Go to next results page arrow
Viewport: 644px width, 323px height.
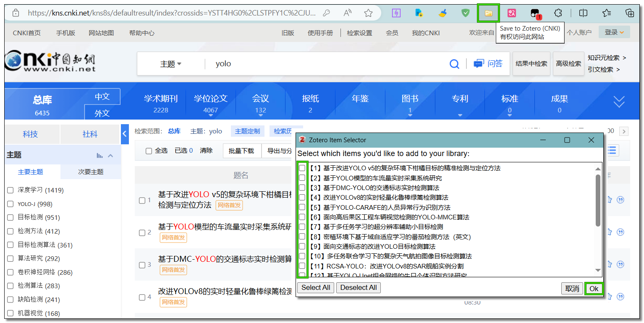click(624, 131)
